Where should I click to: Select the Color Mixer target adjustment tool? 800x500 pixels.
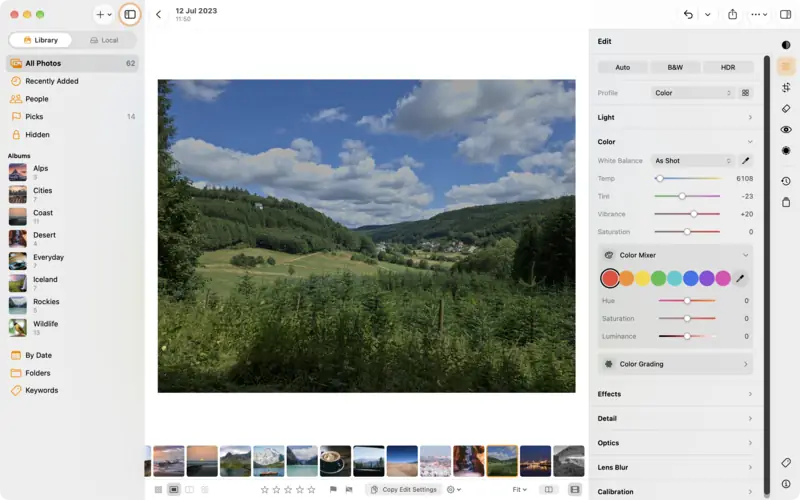click(740, 278)
